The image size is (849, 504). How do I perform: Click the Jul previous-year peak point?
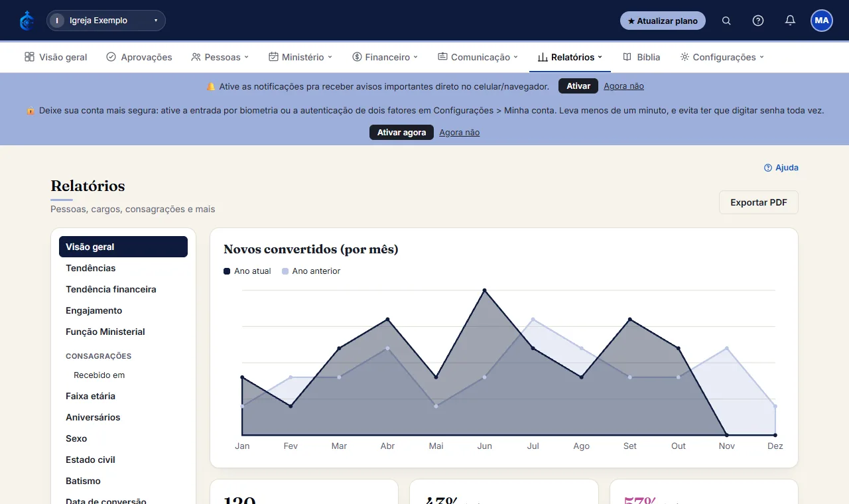point(533,319)
